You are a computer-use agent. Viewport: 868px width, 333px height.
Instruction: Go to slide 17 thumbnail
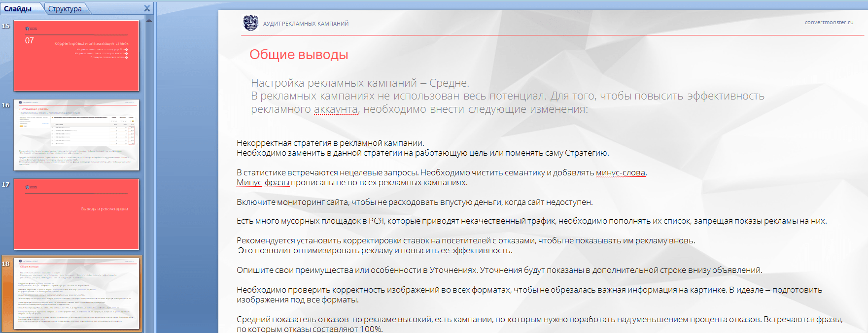[x=76, y=214]
